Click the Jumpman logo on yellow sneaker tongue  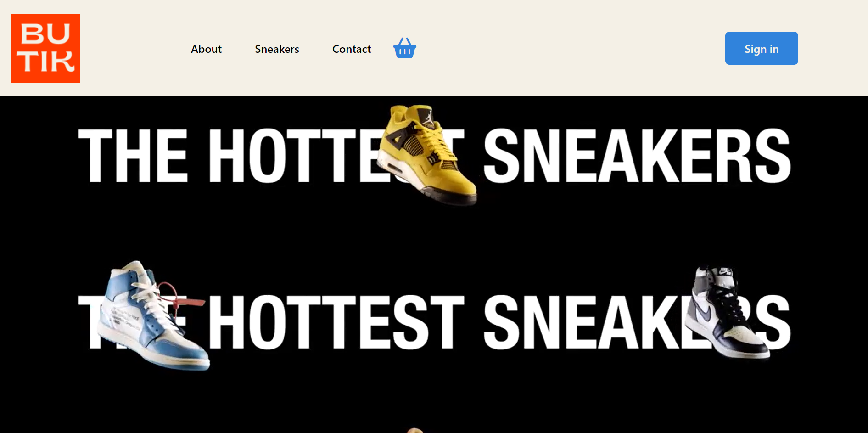tap(428, 118)
